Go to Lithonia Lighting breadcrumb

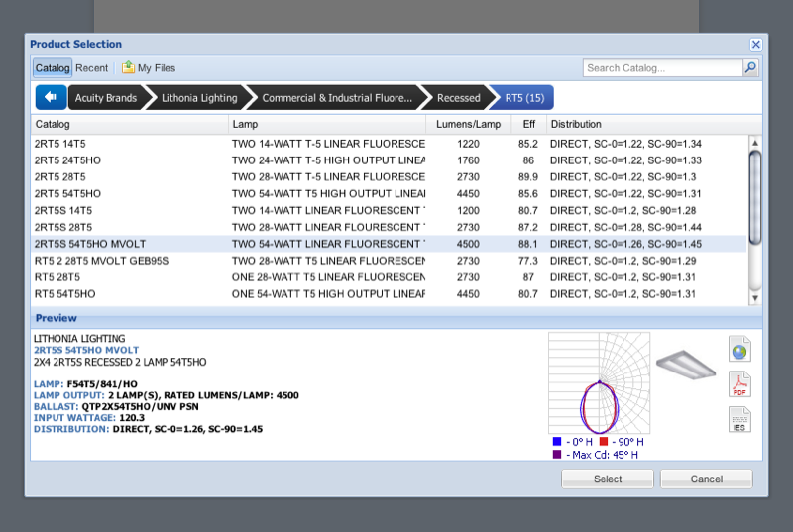pyautogui.click(x=199, y=98)
